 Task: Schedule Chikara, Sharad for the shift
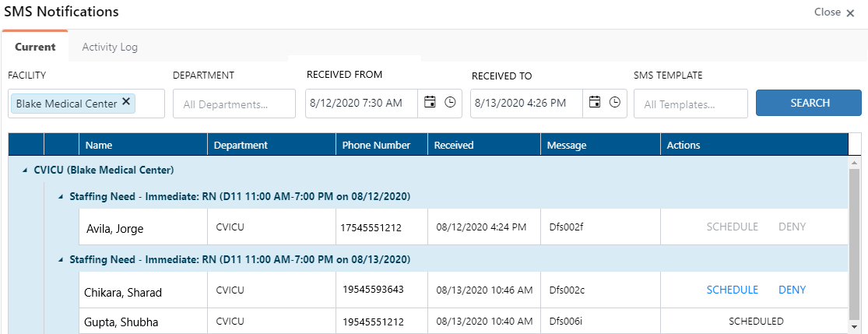pyautogui.click(x=732, y=290)
